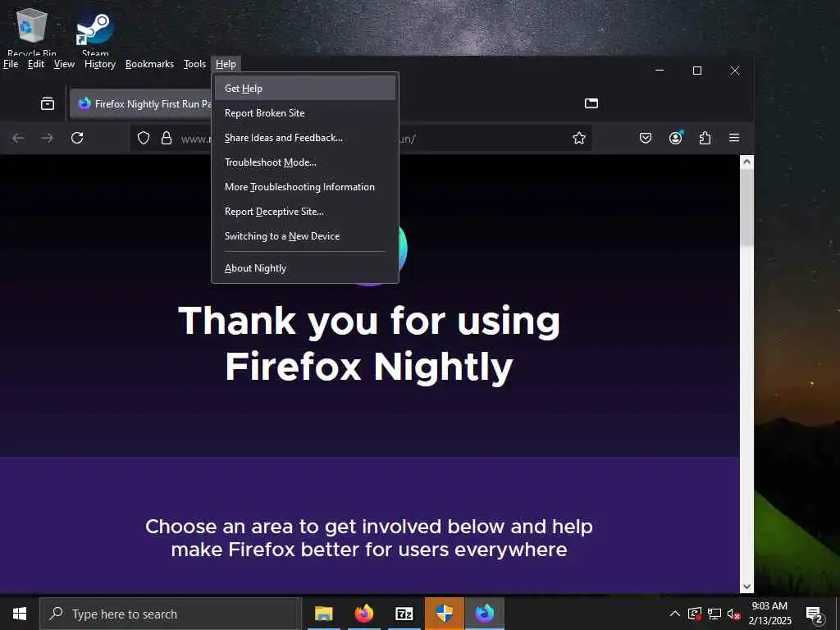Screen dimensions: 840x630
Task: Reload the current page
Action: [77, 138]
